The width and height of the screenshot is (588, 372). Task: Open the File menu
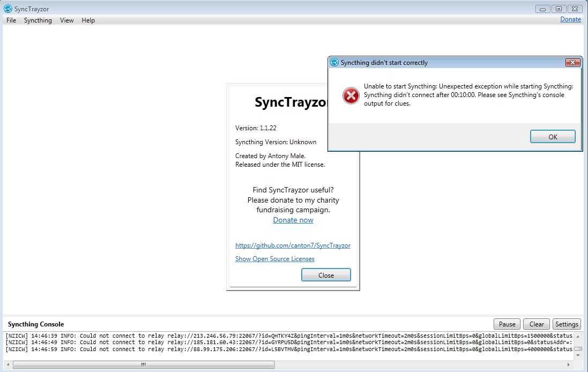11,20
